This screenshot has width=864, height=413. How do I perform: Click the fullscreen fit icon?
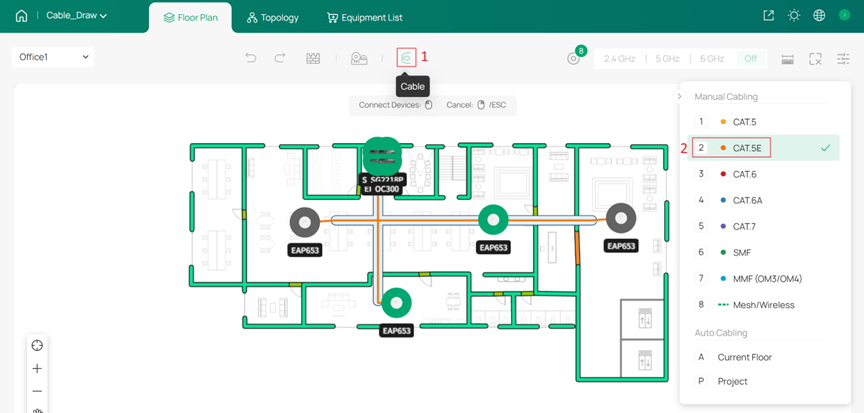point(816,59)
